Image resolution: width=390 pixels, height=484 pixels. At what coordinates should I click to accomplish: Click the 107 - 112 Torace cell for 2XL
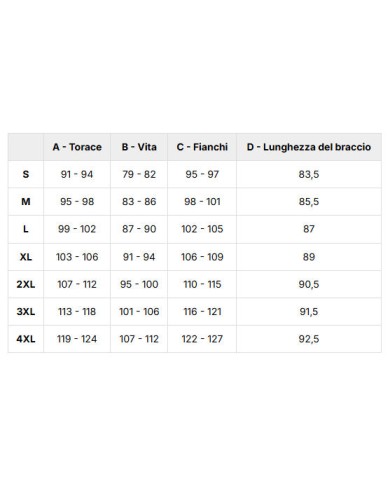pyautogui.click(x=77, y=284)
